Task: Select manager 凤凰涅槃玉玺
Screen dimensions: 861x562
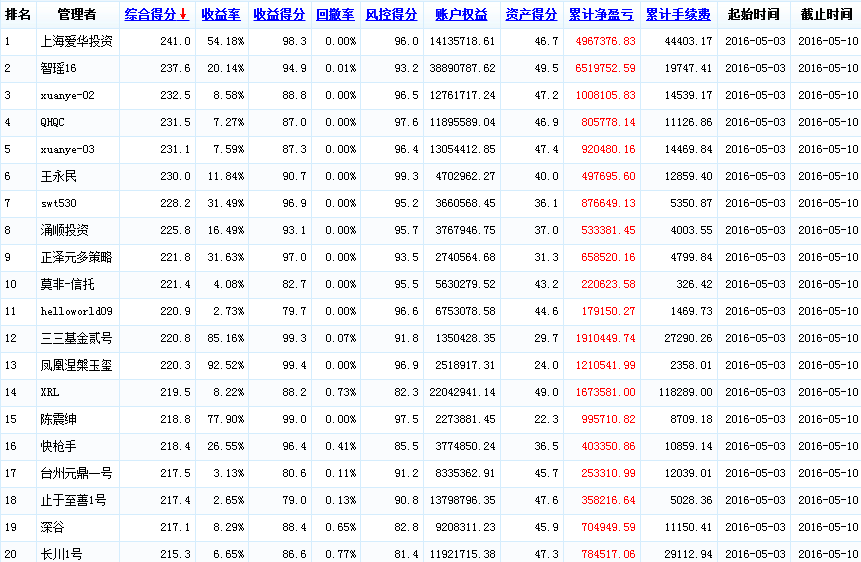Action: 76,365
